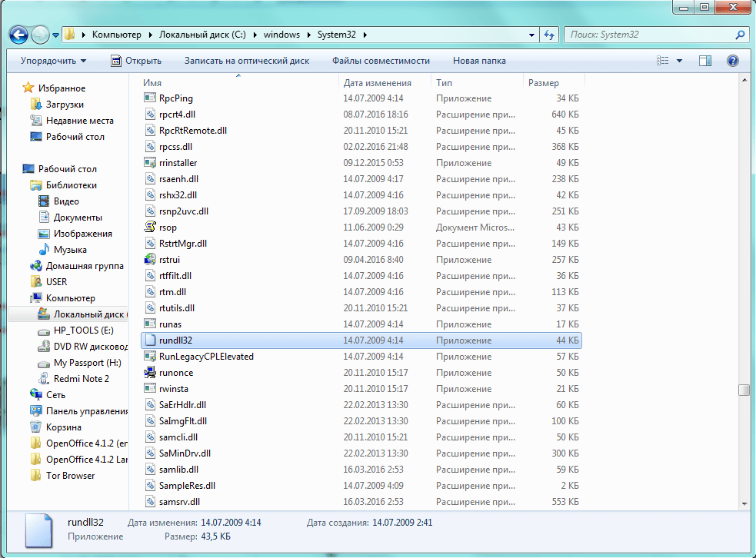Screen dimensions: 756x558
Task: Click the refresh icon beside address bar
Action: (548, 35)
